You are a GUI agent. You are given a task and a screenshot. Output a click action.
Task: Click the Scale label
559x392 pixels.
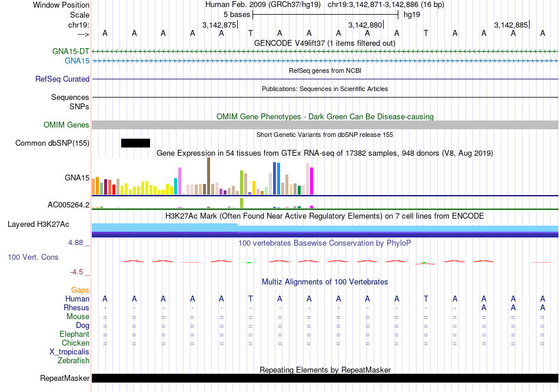point(79,15)
